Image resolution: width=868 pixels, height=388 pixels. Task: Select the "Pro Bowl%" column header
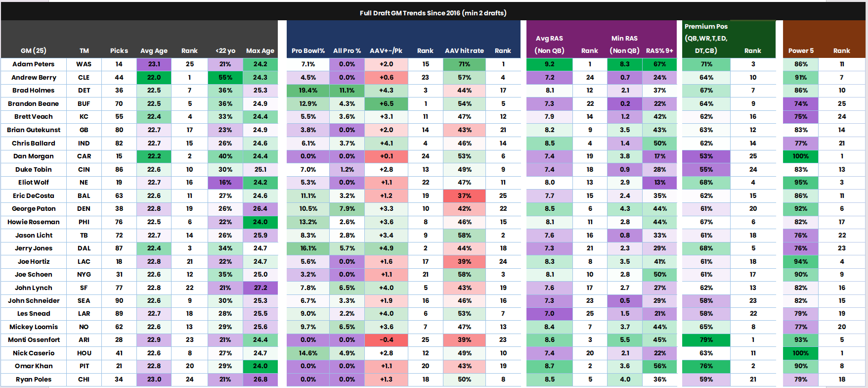tap(308, 50)
